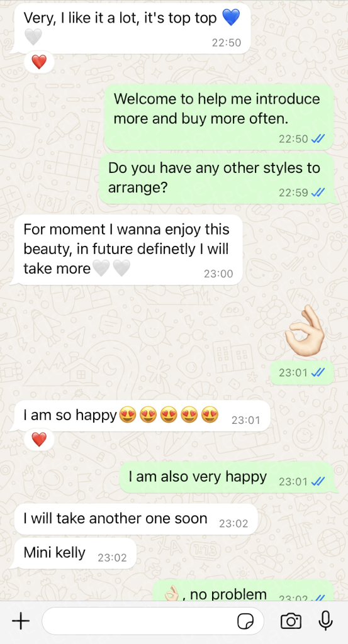Tap the plus attachment icon
Image resolution: width=348 pixels, height=644 pixels.
coord(21,621)
